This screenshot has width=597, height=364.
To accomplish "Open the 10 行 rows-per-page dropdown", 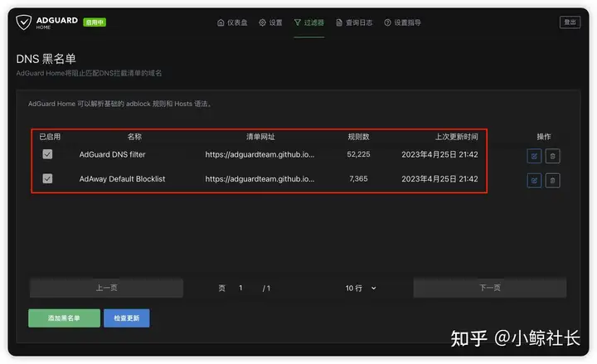I will click(x=361, y=289).
